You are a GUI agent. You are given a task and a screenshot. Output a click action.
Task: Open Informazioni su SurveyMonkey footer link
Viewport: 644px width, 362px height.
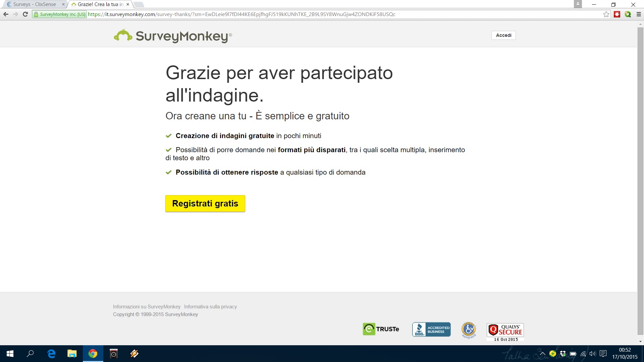pos(147,307)
